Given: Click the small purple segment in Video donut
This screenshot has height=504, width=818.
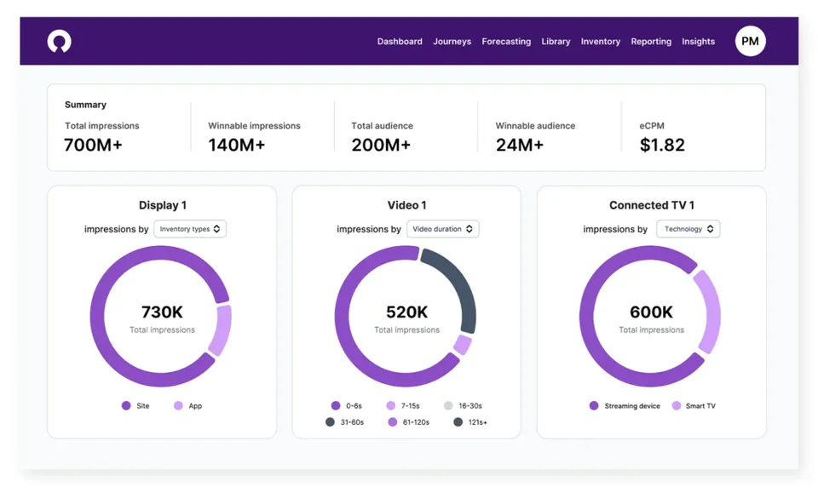Looking at the screenshot, I should pyautogui.click(x=462, y=345).
